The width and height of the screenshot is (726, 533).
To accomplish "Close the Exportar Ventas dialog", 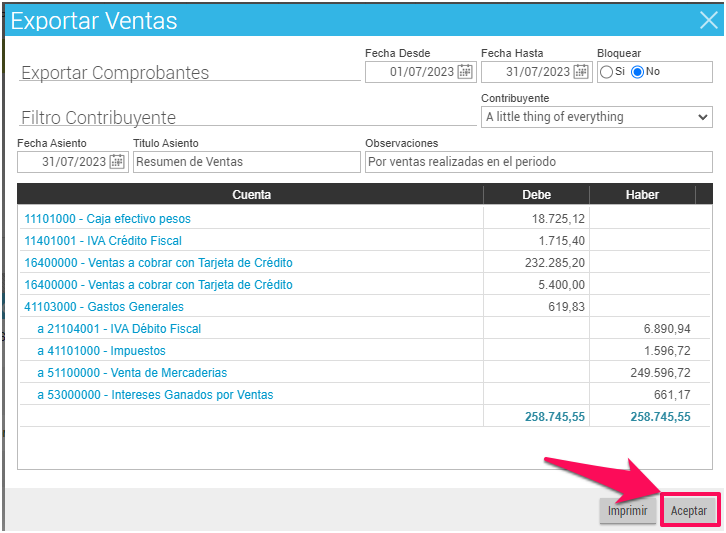I will [708, 19].
